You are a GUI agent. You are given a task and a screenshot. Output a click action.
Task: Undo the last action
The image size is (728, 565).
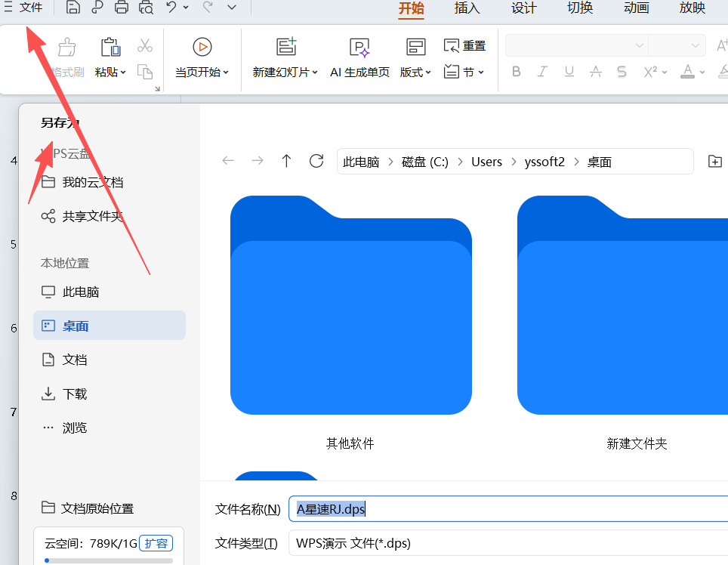[171, 8]
